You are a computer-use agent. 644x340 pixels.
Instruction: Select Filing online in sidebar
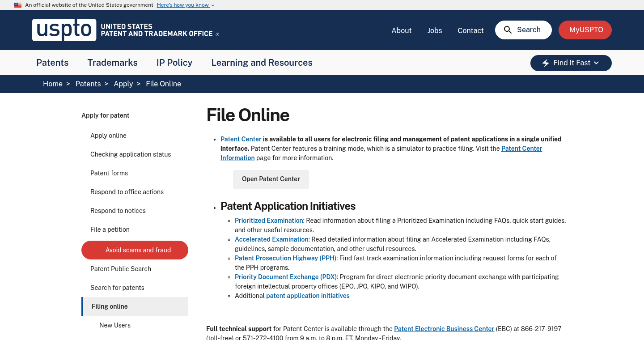pos(135,306)
